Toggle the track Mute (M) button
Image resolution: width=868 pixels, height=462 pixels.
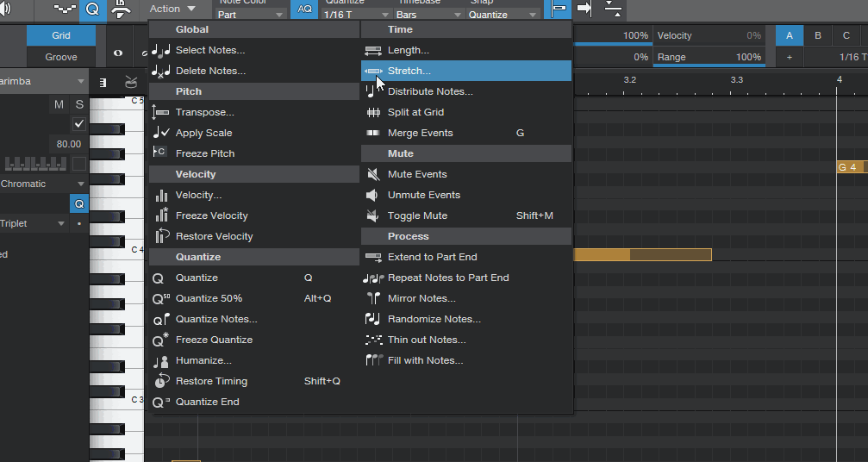59,104
